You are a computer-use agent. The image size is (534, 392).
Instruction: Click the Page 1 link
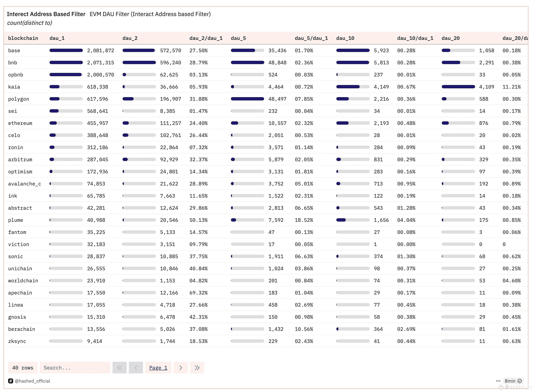158,368
